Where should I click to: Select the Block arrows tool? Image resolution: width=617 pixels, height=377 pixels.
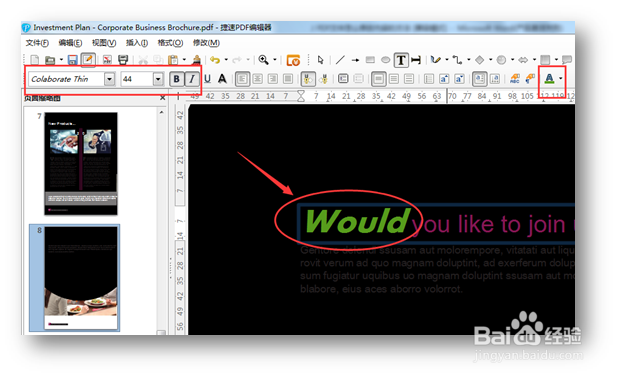tap(523, 60)
